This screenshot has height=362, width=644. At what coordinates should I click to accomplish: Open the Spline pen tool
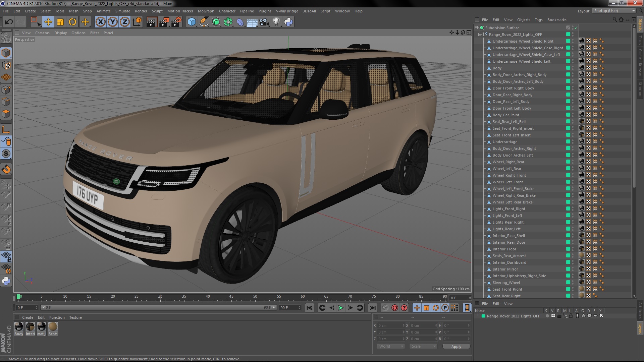pyautogui.click(x=204, y=22)
